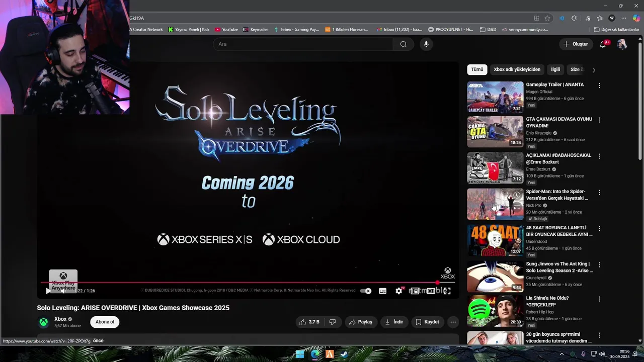Show hidden system tray icons
This screenshot has height=362, width=644.
(562, 354)
